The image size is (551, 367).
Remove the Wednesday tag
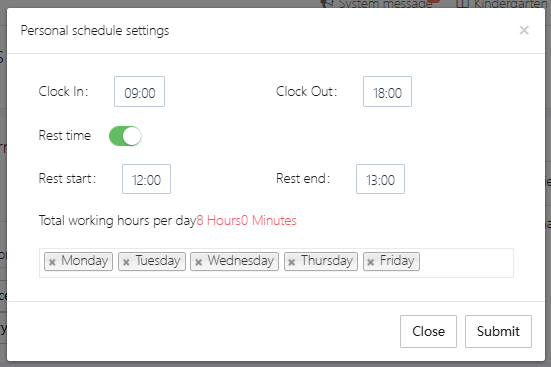[x=199, y=262]
